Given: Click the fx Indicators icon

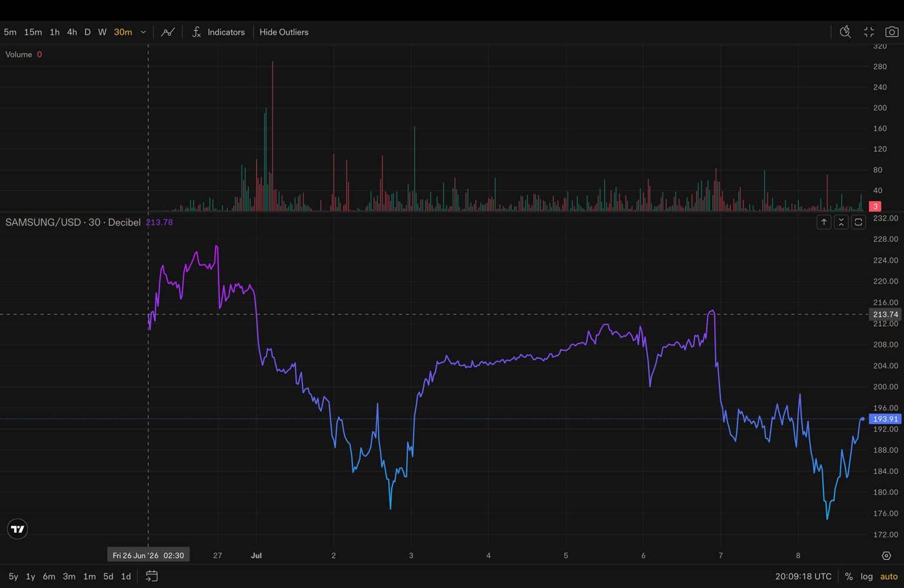Looking at the screenshot, I should point(197,32).
